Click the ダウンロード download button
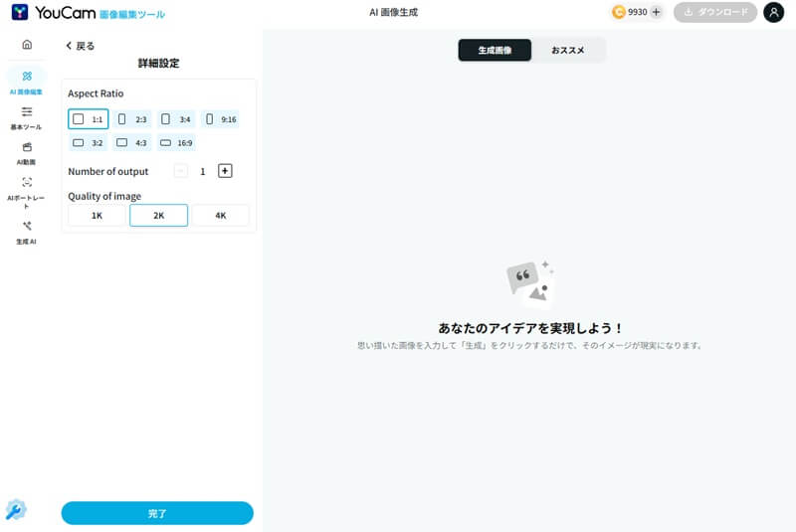The image size is (796, 532). click(x=715, y=12)
